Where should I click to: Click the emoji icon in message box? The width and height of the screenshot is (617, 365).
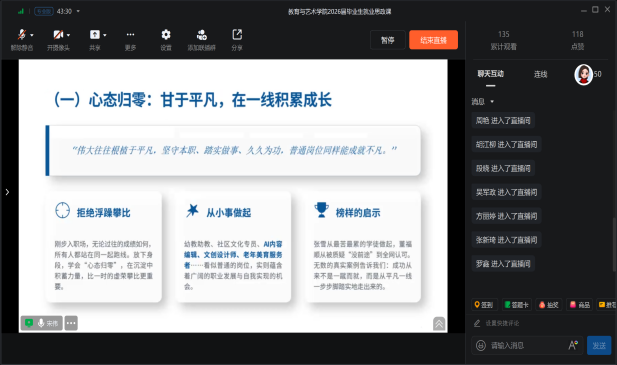(480, 345)
